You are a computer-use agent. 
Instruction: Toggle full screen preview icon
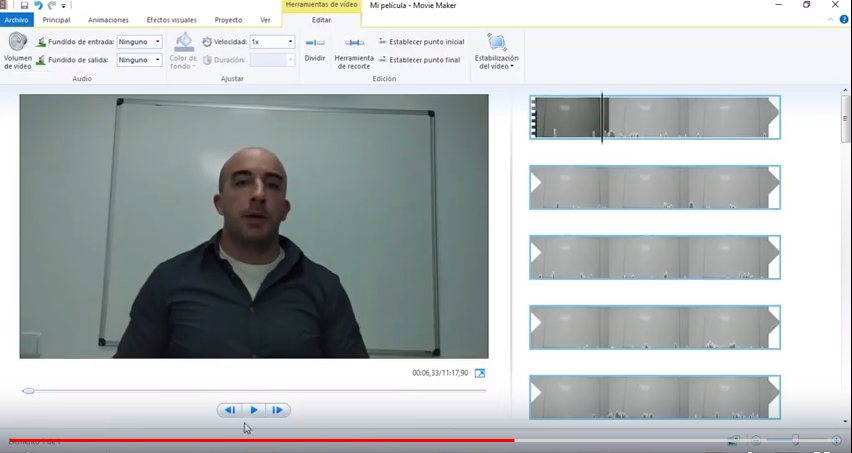point(480,373)
